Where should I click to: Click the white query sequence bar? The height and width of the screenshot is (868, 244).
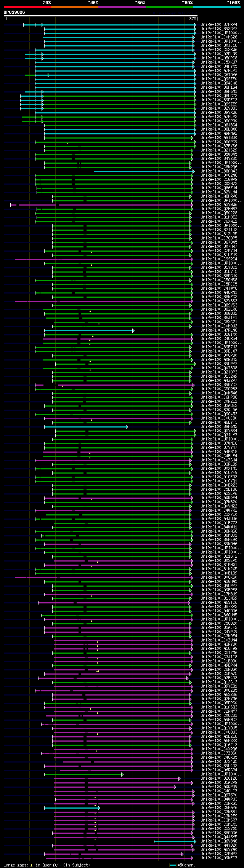point(100,16)
